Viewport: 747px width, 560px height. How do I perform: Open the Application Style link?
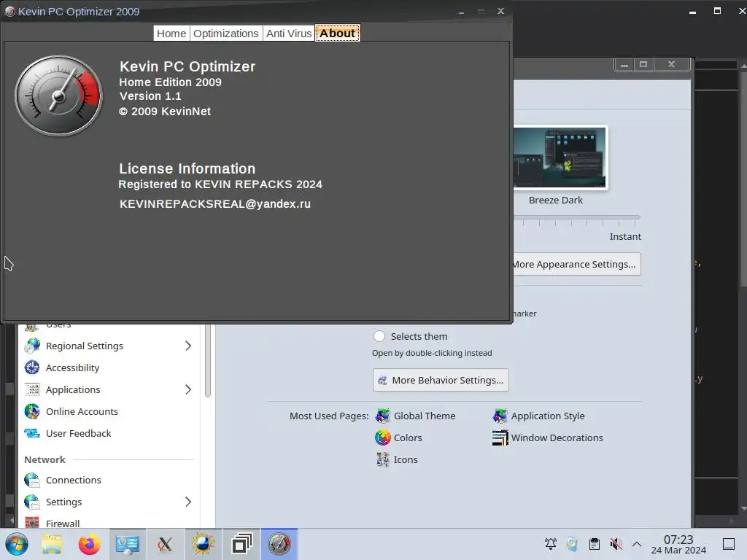pos(548,416)
